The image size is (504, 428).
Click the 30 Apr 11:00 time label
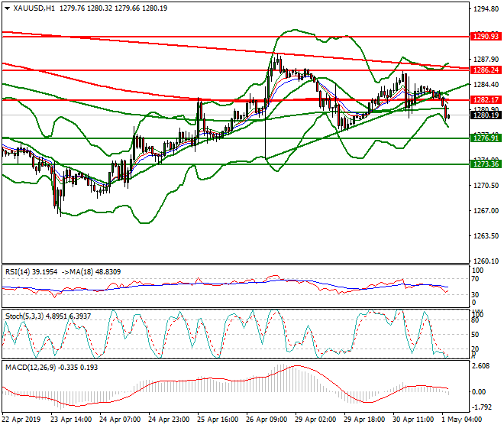pyautogui.click(x=413, y=420)
